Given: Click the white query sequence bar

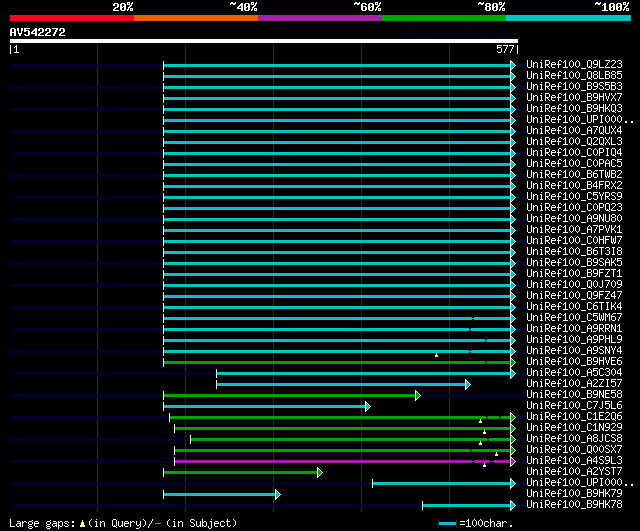Looking at the screenshot, I should pyautogui.click(x=264, y=41).
